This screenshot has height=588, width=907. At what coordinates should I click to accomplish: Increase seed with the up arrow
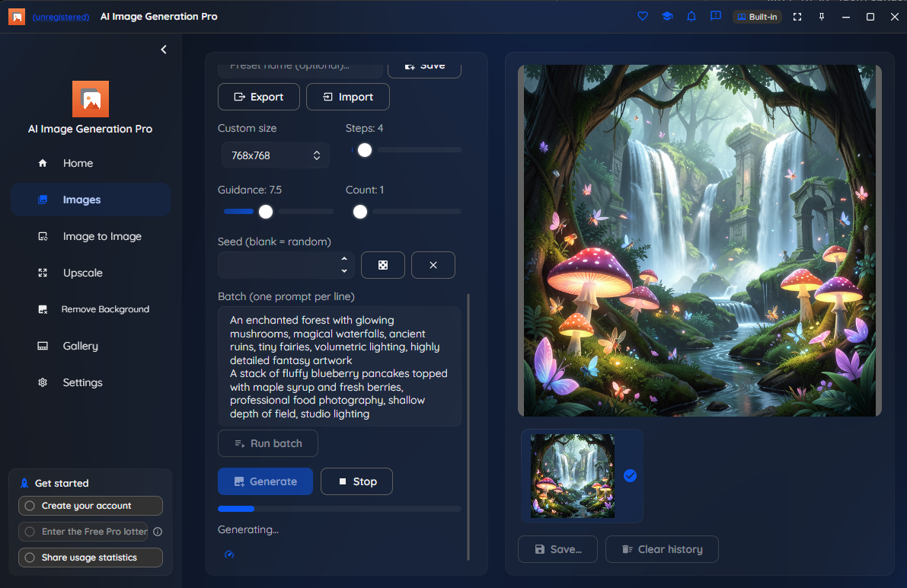pyautogui.click(x=344, y=259)
